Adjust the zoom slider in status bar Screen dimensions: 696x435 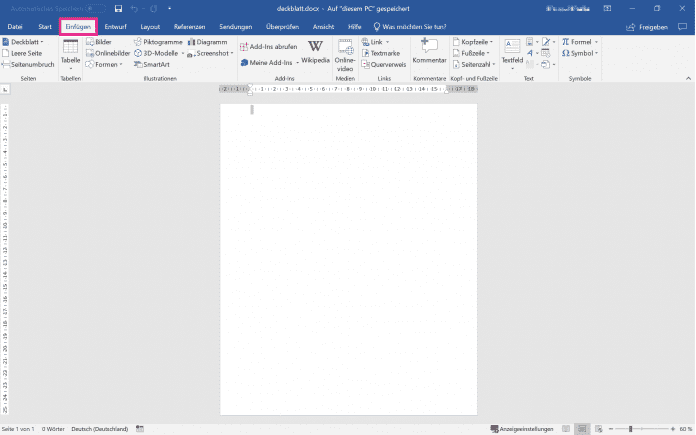630,428
